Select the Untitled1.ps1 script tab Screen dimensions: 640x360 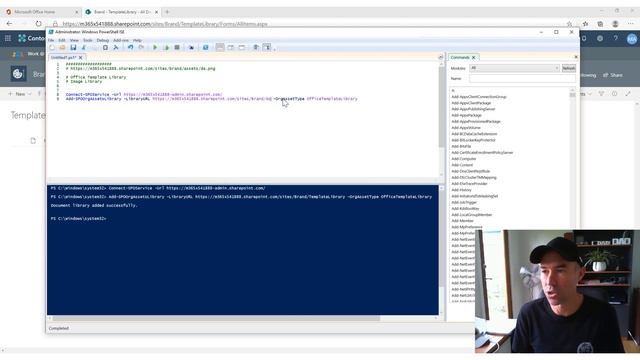[64, 58]
